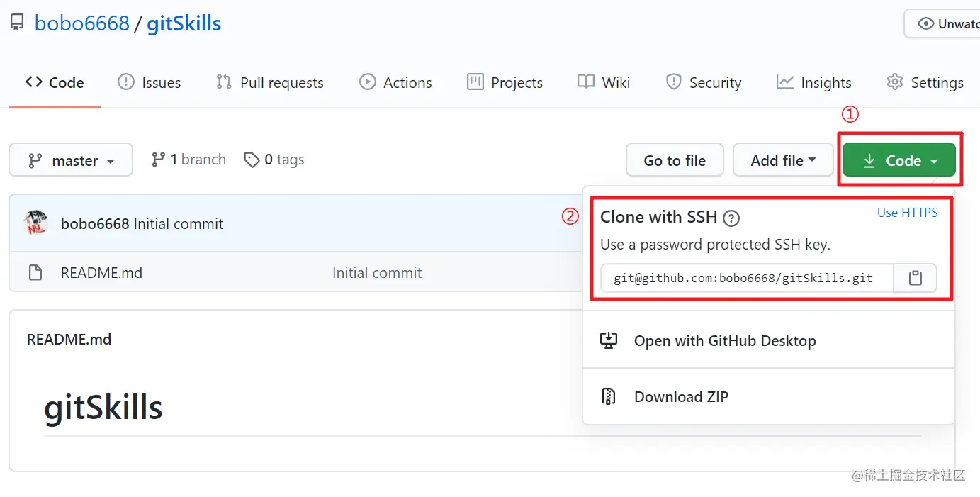
Task: Toggle the green Code dropdown button
Action: point(899,160)
